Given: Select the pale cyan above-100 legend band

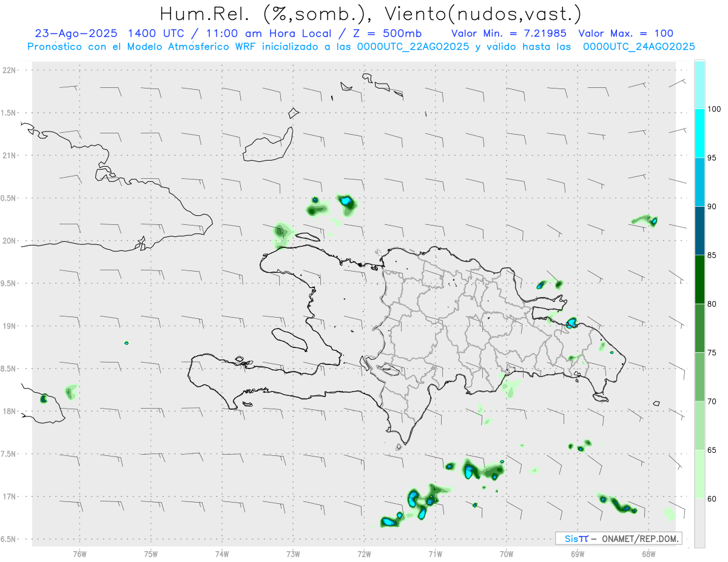Looking at the screenshot, I should pos(699,85).
